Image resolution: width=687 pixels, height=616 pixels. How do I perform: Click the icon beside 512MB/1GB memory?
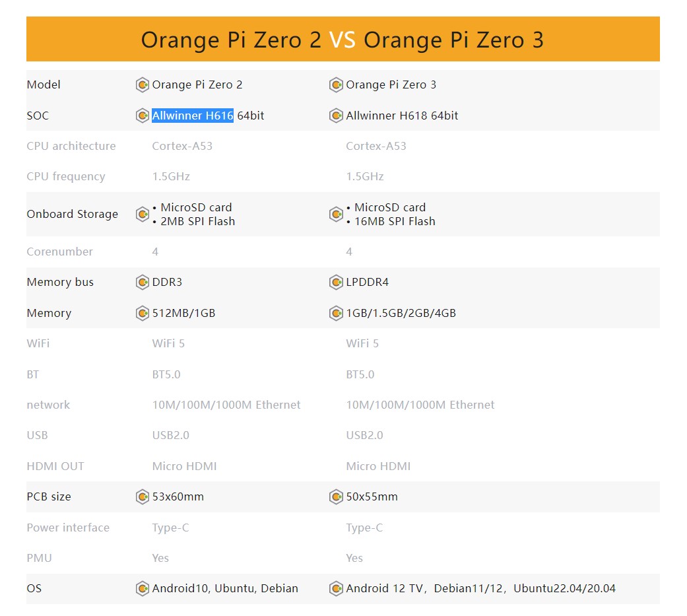(143, 314)
